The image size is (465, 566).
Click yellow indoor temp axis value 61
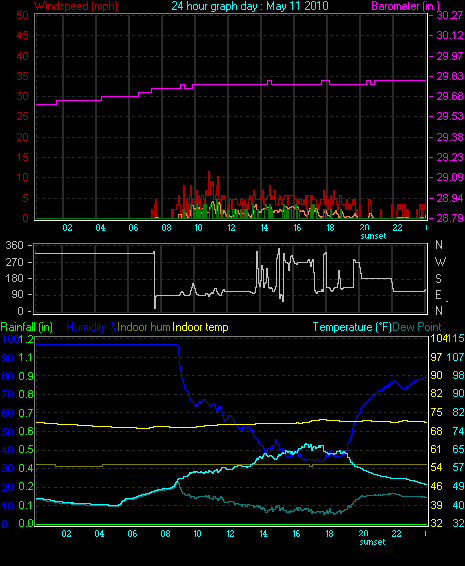(x=436, y=449)
